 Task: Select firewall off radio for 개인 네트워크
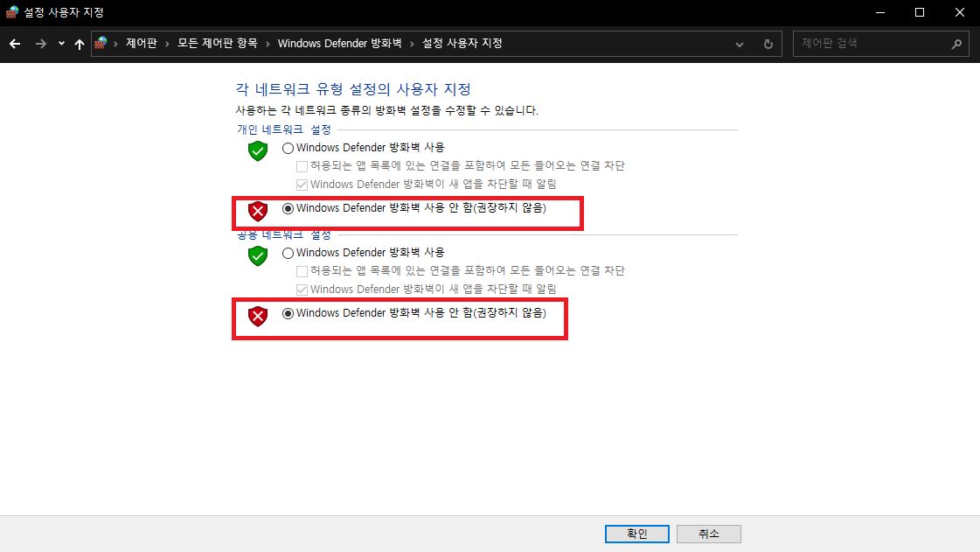click(x=288, y=209)
